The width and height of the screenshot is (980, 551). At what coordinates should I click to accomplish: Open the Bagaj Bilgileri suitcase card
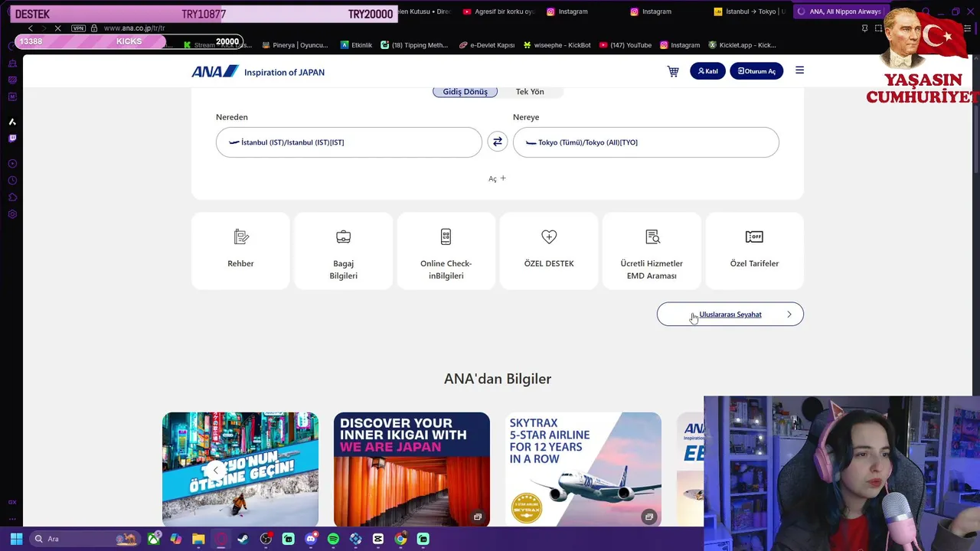click(x=343, y=250)
